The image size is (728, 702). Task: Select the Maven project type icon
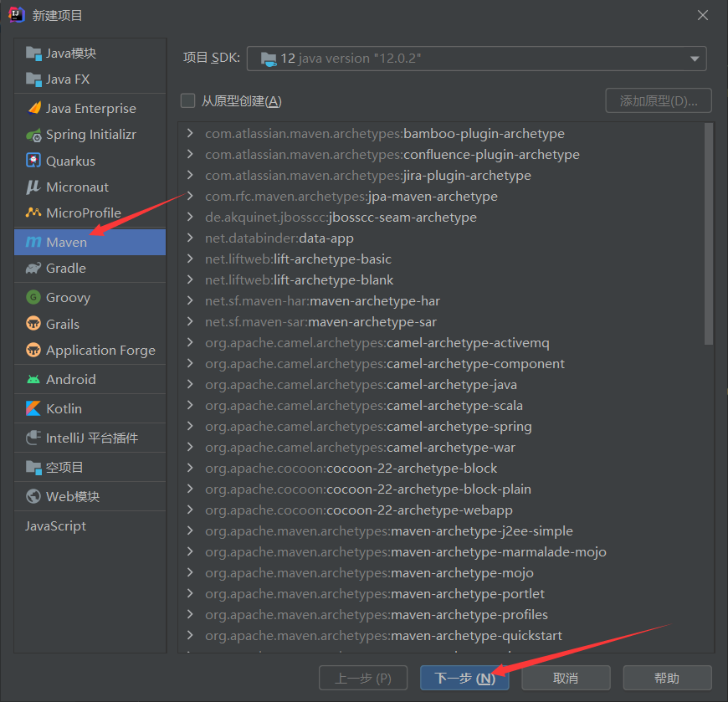32,242
